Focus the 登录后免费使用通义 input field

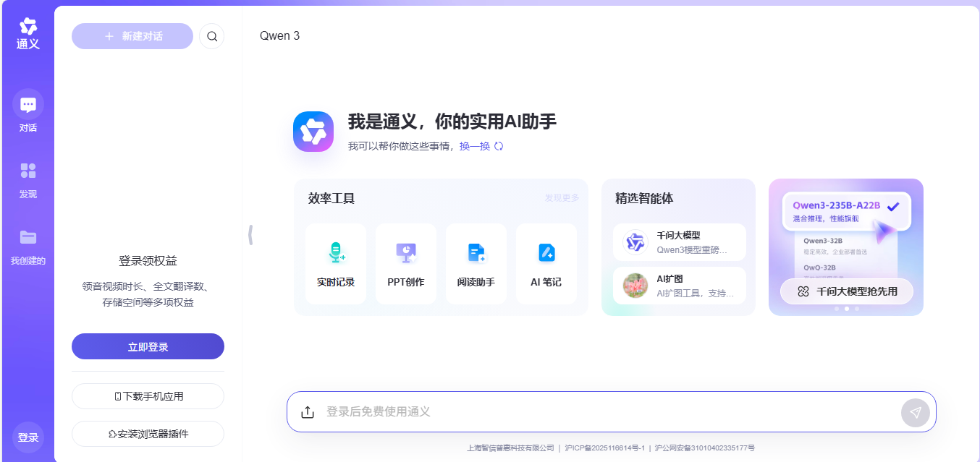608,412
